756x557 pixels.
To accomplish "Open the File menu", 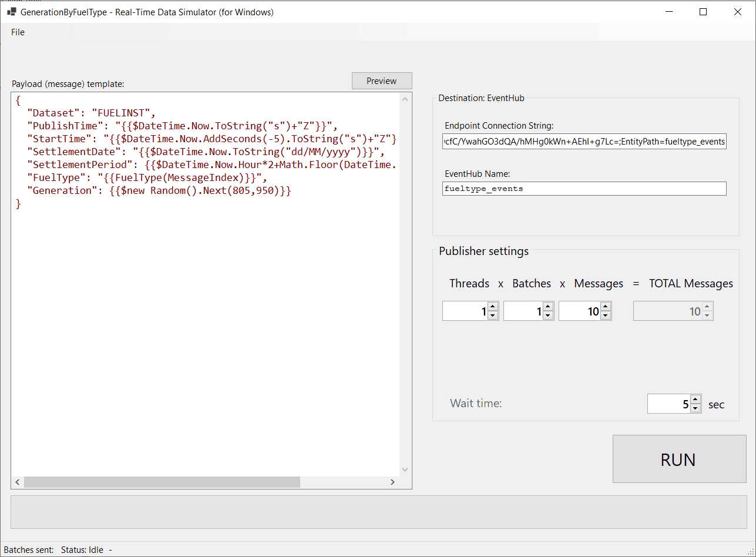I will tap(18, 32).
